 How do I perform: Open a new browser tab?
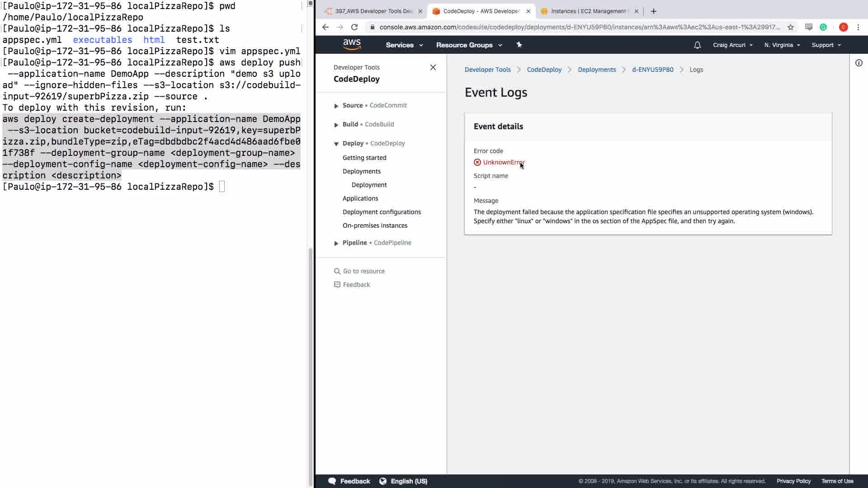pyautogui.click(x=653, y=11)
